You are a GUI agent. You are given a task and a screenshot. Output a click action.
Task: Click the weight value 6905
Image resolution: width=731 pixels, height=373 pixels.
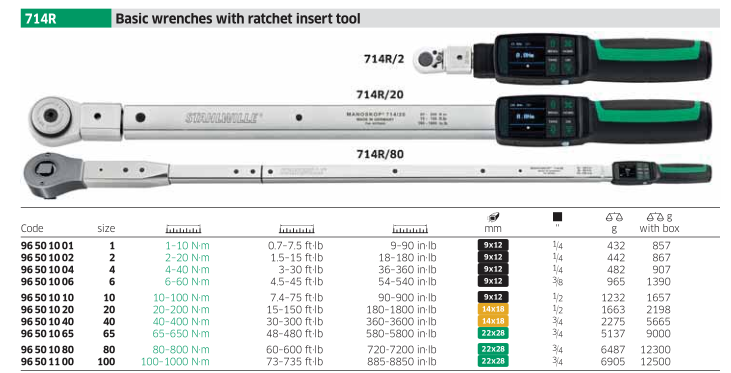[x=613, y=362]
